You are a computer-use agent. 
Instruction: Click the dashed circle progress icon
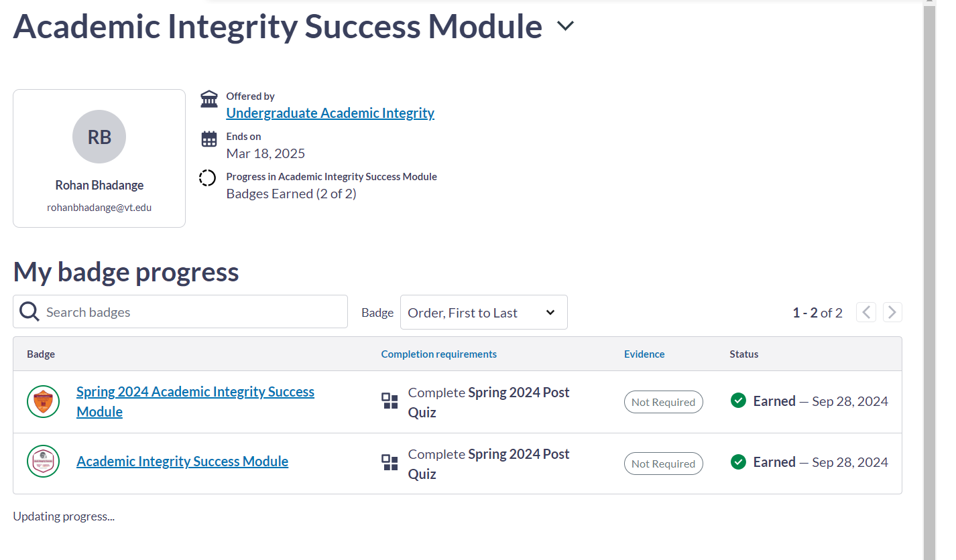[x=208, y=178]
